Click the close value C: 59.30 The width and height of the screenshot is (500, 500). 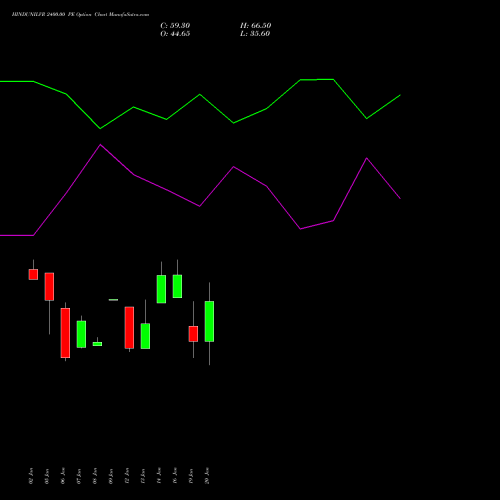175,26
